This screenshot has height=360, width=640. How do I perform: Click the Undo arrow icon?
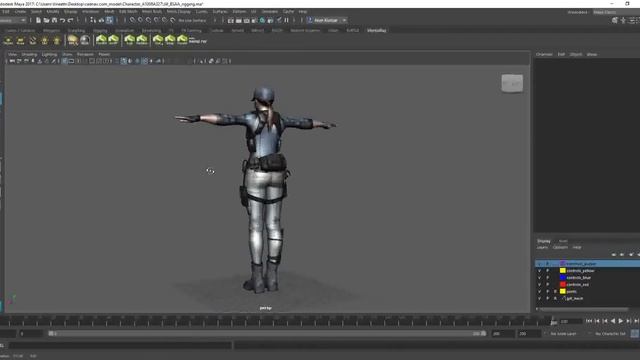[x=62, y=20]
